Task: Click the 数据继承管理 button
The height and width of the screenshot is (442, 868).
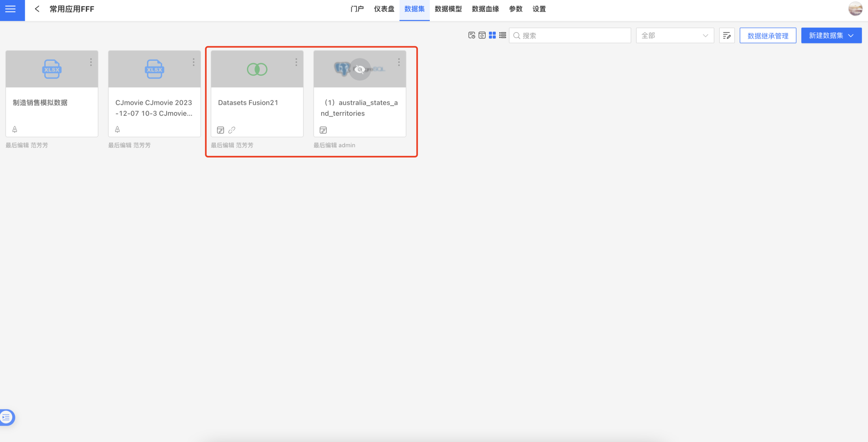Action: click(x=768, y=36)
